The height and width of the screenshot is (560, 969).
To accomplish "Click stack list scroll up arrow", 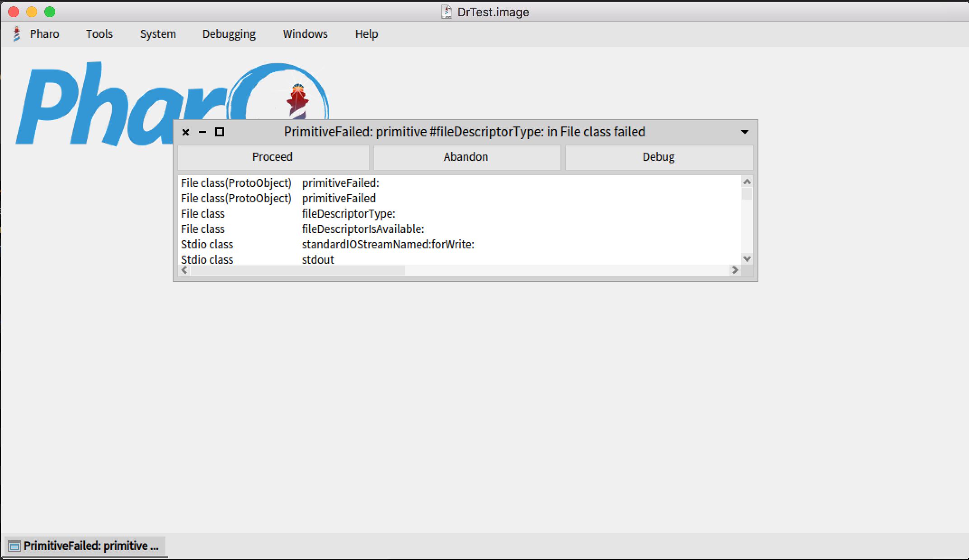I will (747, 182).
